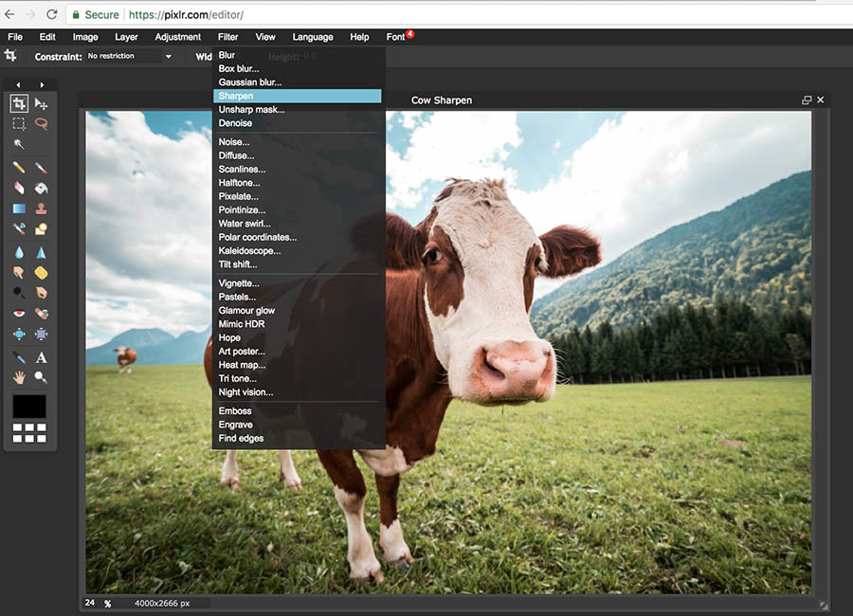Viewport: 853px width, 616px height.
Task: Select the Blur droplet tool
Action: pyautogui.click(x=19, y=252)
